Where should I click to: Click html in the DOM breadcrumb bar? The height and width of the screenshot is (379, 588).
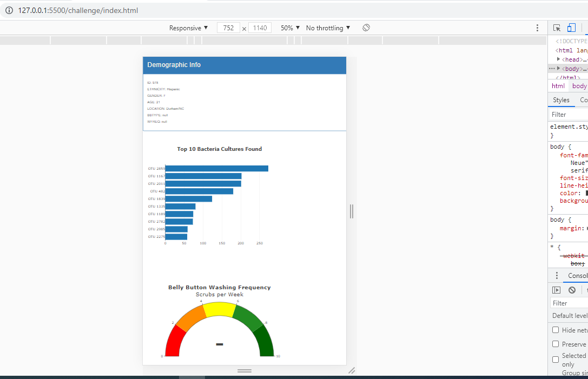tap(558, 85)
